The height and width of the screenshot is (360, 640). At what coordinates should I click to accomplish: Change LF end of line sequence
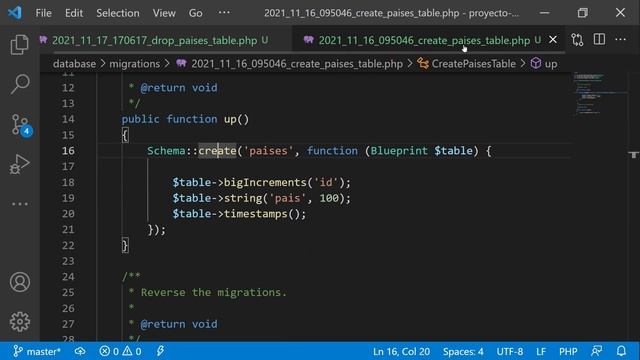(541, 351)
